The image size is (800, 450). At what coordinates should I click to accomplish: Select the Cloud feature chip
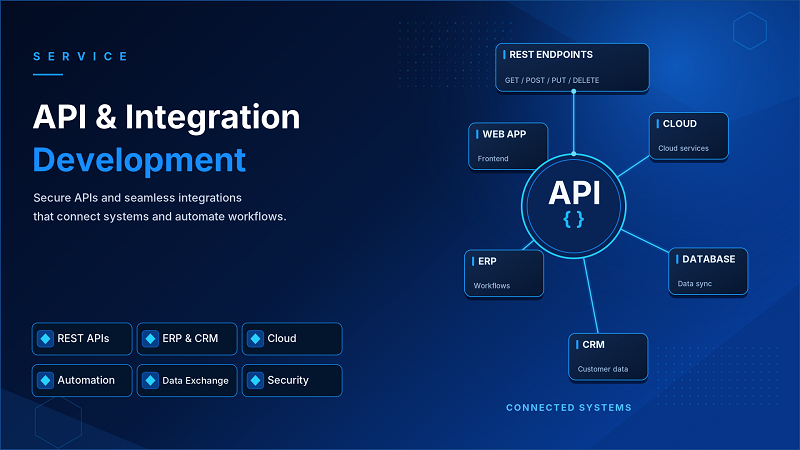click(292, 339)
